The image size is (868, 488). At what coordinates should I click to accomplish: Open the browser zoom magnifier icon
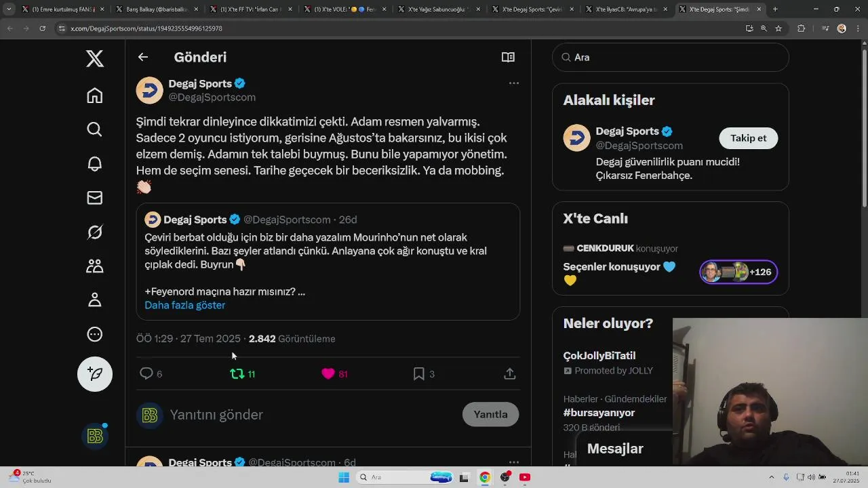pos(764,28)
